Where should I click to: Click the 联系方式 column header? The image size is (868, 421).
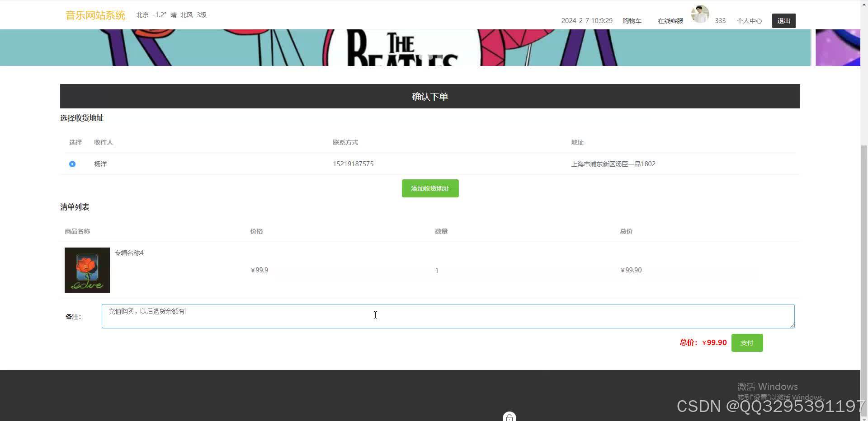click(x=345, y=142)
